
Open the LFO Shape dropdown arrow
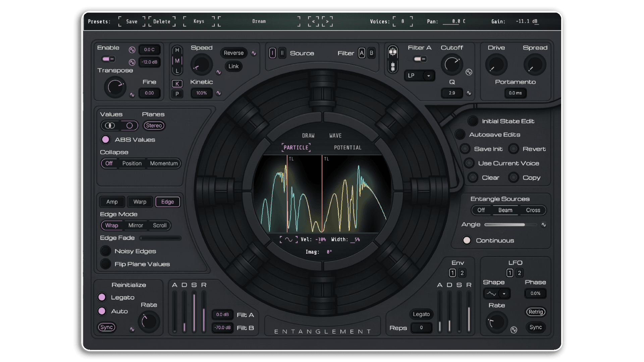[x=504, y=294]
